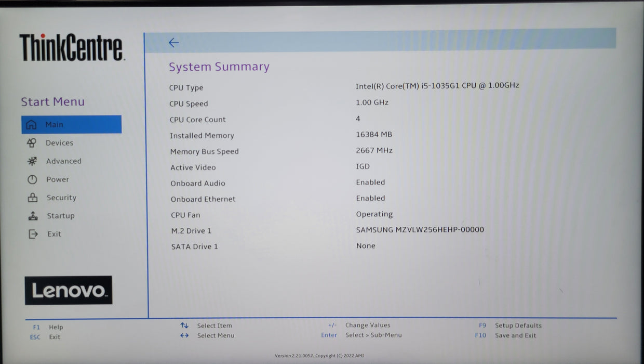Click the version copyright footer text
This screenshot has width=644, height=364.
(x=319, y=356)
